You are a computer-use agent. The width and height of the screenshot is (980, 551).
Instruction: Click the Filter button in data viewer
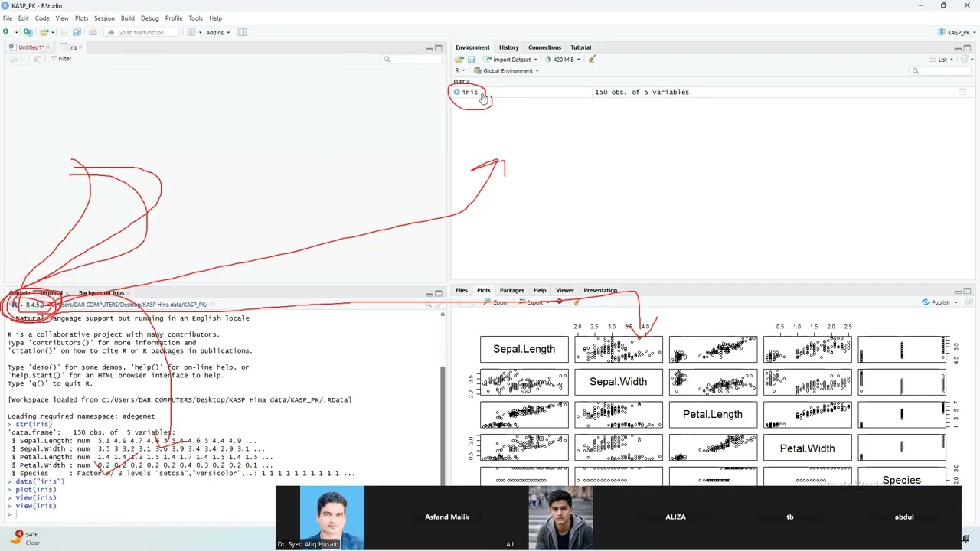click(x=60, y=59)
